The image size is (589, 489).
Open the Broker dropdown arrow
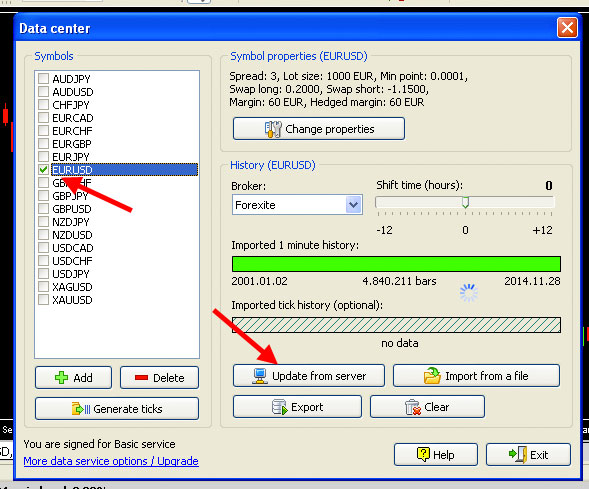353,205
